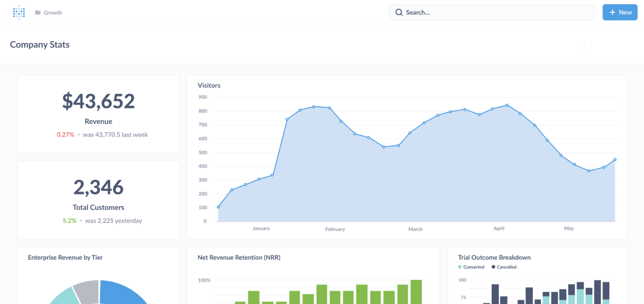Click the Revenue label
The height and width of the screenshot is (304, 644).
click(98, 122)
